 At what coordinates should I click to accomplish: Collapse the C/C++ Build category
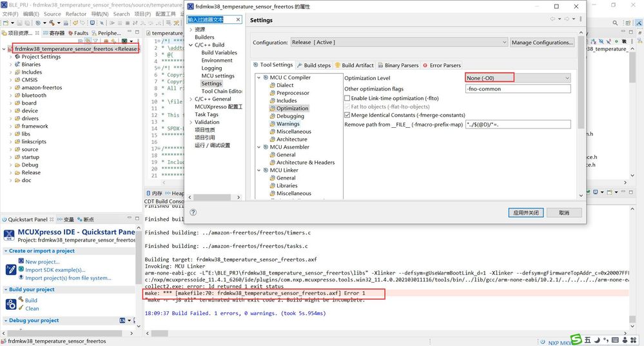191,45
